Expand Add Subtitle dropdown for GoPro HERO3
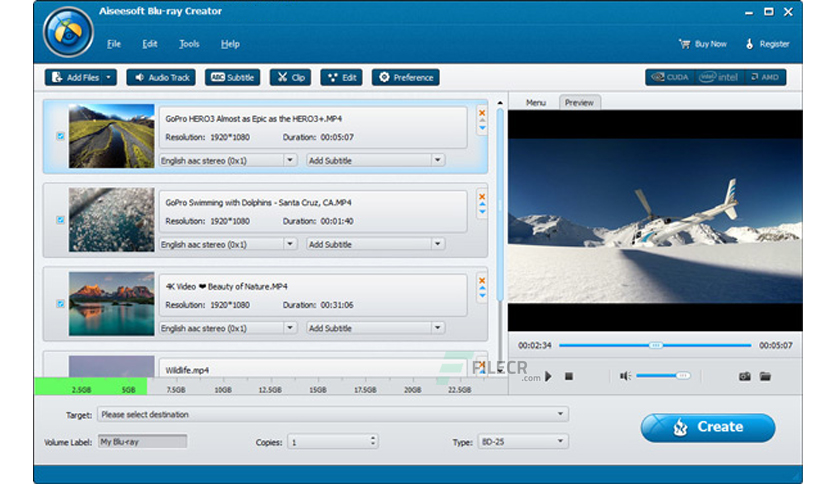Screen dimensions: 836x484 pos(437,160)
